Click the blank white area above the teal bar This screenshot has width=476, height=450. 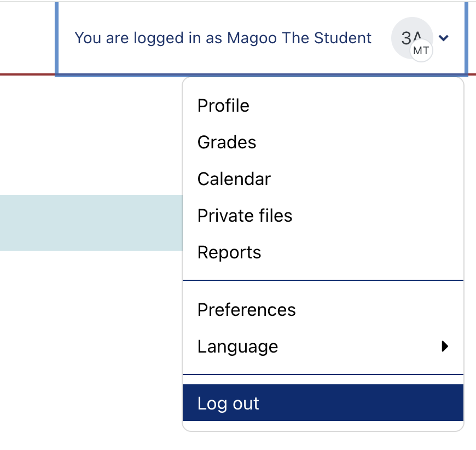(90, 137)
